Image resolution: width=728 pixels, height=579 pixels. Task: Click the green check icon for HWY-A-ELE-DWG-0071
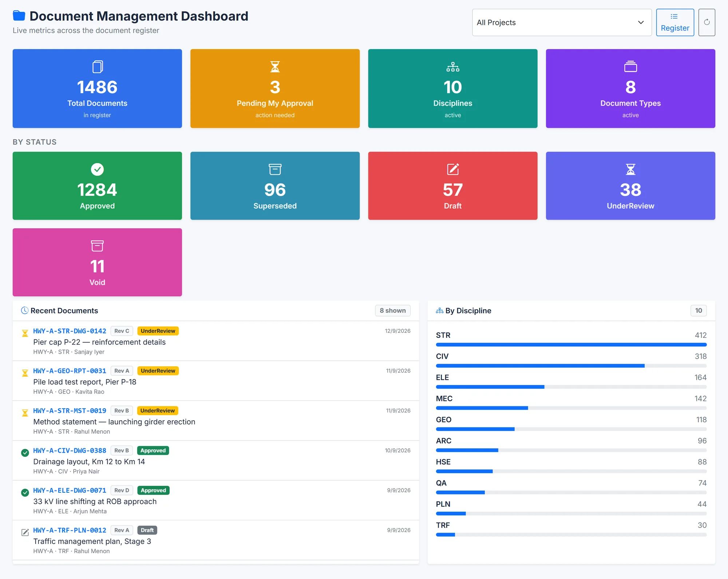coord(25,493)
